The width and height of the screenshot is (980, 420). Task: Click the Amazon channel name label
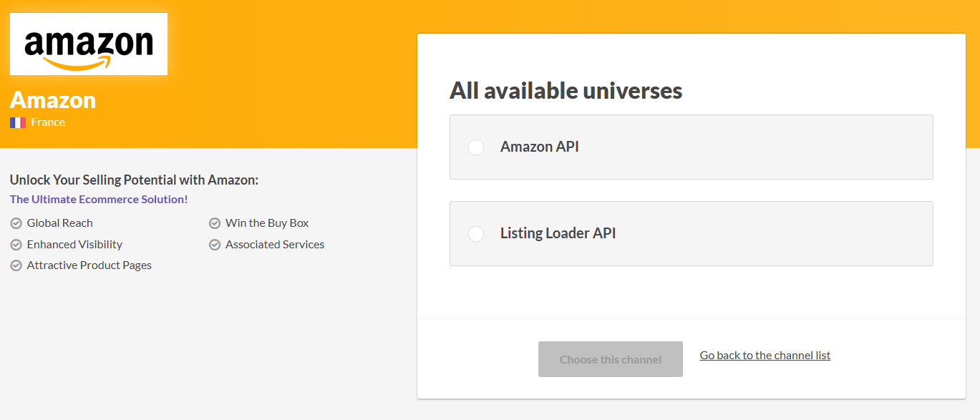coord(52,100)
